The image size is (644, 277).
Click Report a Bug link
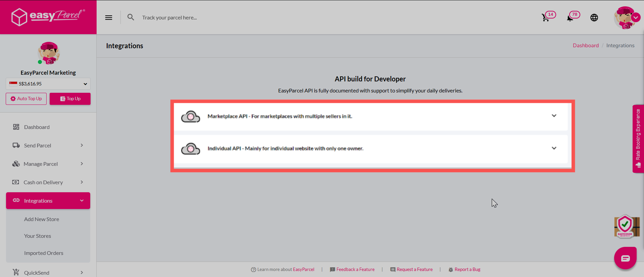point(468,269)
